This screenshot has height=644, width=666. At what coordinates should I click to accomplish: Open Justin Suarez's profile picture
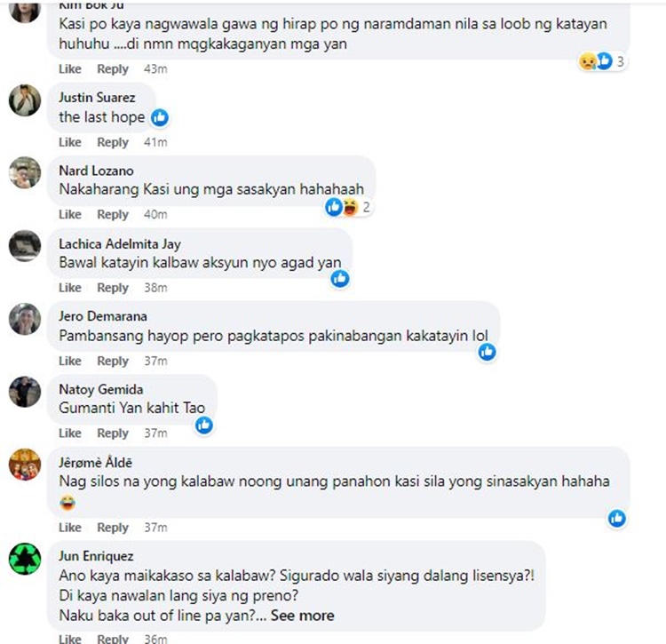pyautogui.click(x=25, y=100)
